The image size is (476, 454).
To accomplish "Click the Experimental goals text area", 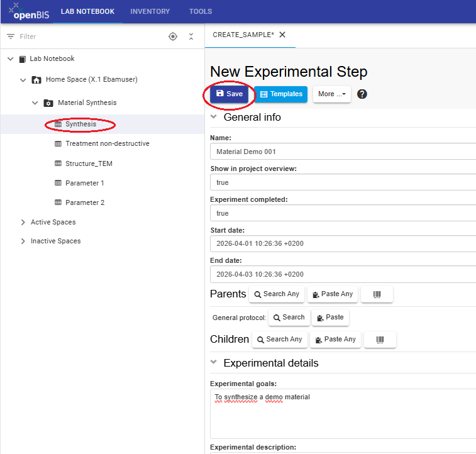I will (343, 414).
